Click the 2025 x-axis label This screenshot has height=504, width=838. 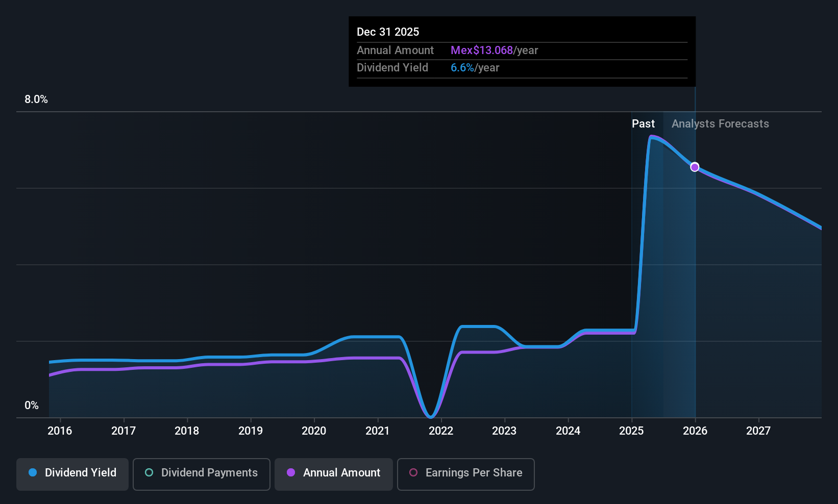point(631,431)
